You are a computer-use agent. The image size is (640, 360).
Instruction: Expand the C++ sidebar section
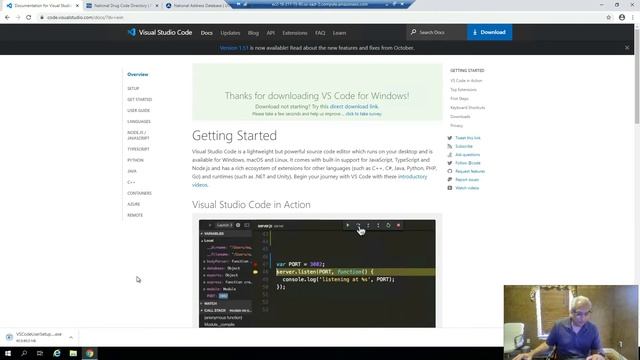131,182
